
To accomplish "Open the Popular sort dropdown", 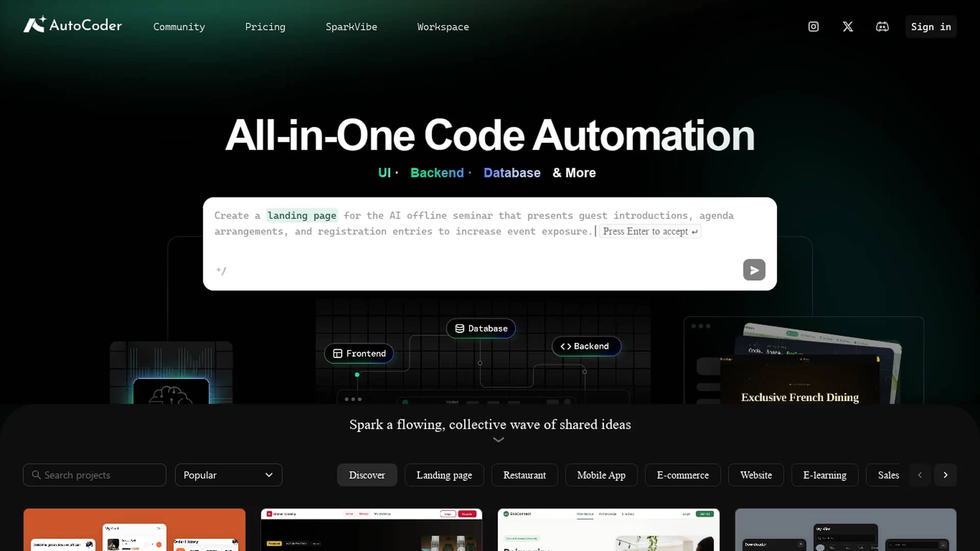I will 229,475.
